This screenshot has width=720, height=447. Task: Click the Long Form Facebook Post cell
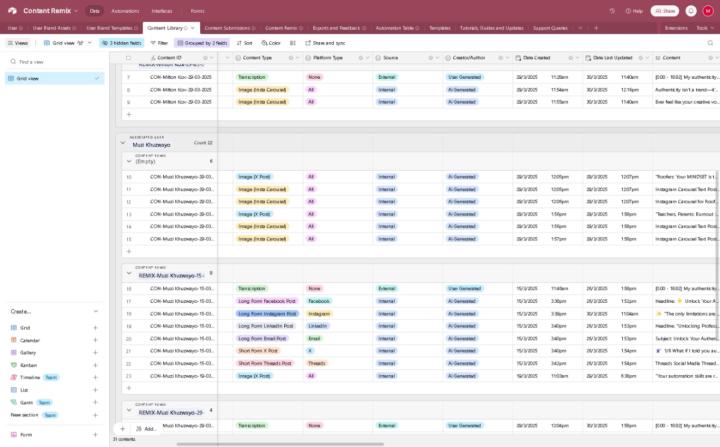267,301
